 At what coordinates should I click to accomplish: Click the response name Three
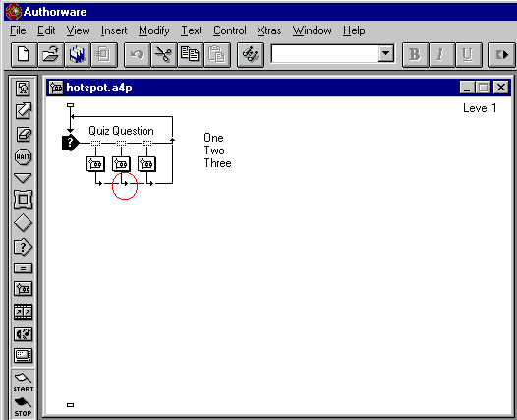coord(217,163)
